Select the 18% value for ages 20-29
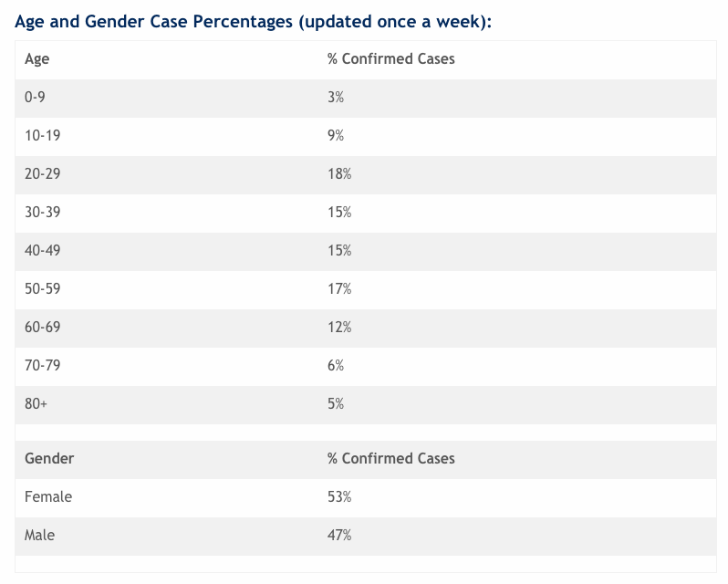The image size is (728, 584). (x=339, y=174)
